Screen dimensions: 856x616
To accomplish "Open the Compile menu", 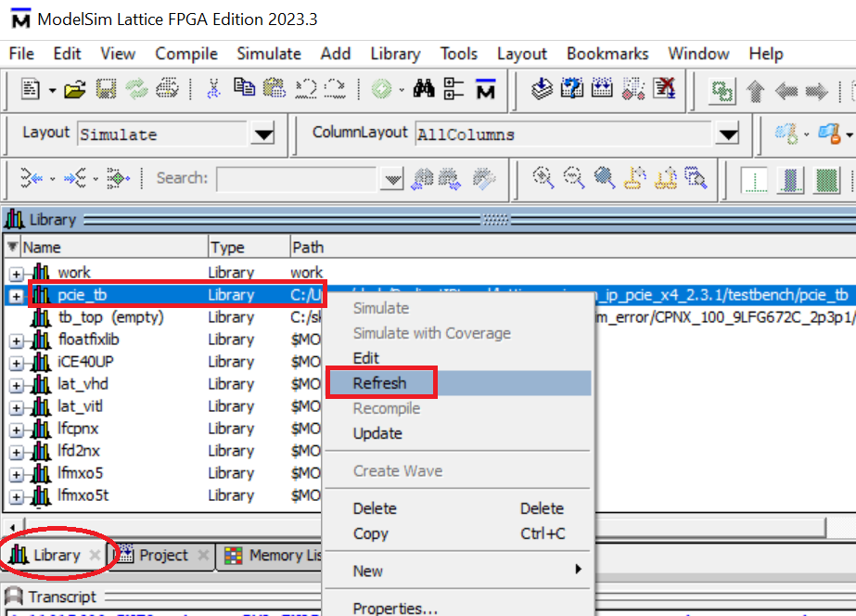I will pyautogui.click(x=186, y=54).
